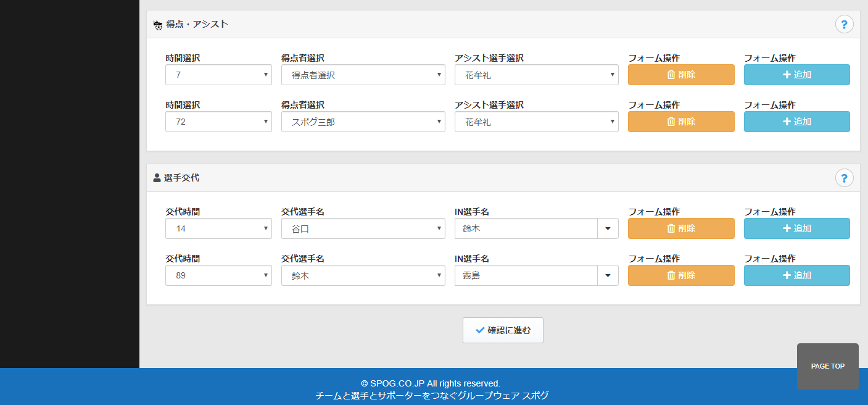
Task: Click the IN選手名 field containing 鈴木
Action: 526,228
